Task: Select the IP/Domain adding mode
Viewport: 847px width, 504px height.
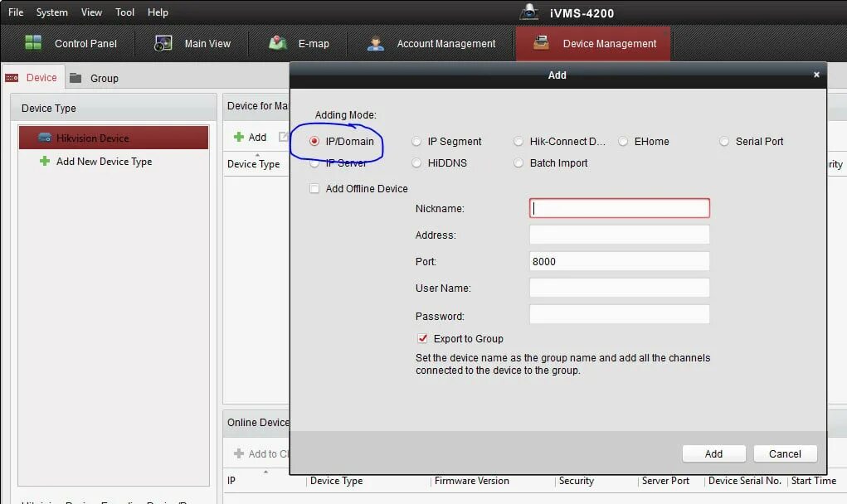Action: [314, 141]
